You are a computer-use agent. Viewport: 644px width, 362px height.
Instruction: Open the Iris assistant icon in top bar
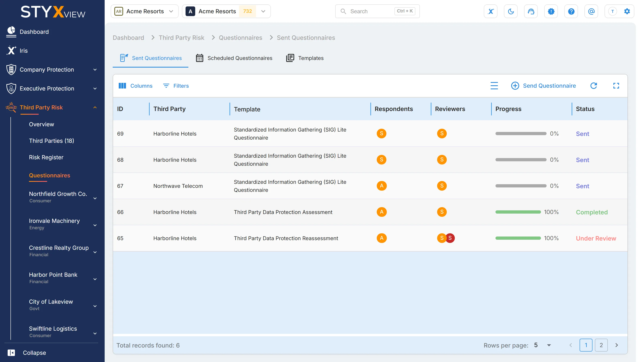[490, 11]
